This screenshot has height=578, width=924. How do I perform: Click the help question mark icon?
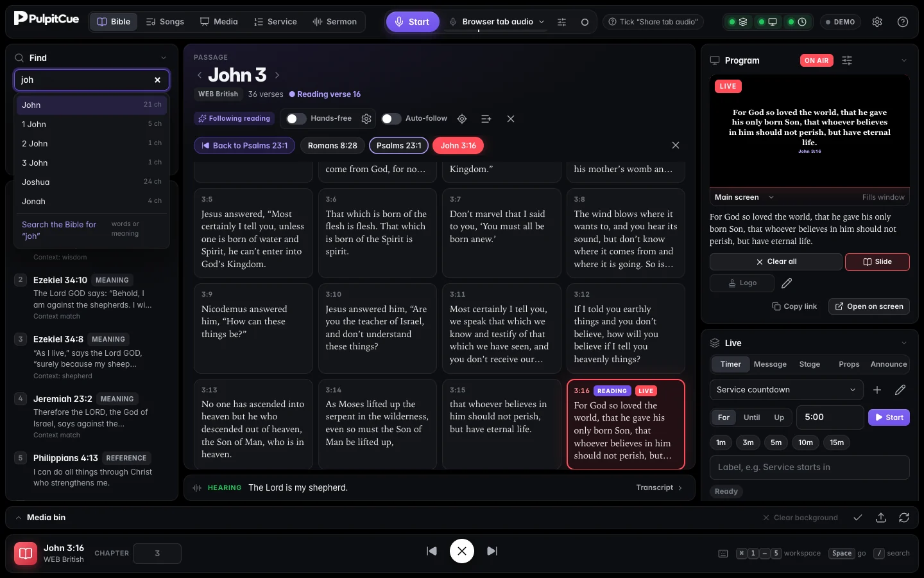pyautogui.click(x=903, y=22)
